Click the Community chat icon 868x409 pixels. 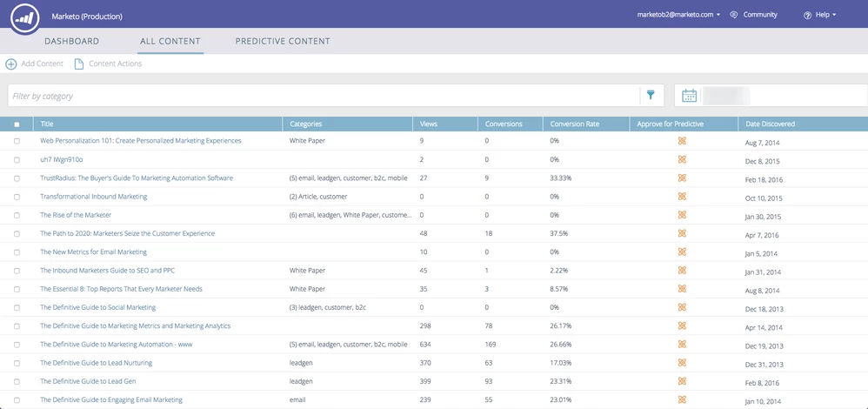pyautogui.click(x=734, y=15)
